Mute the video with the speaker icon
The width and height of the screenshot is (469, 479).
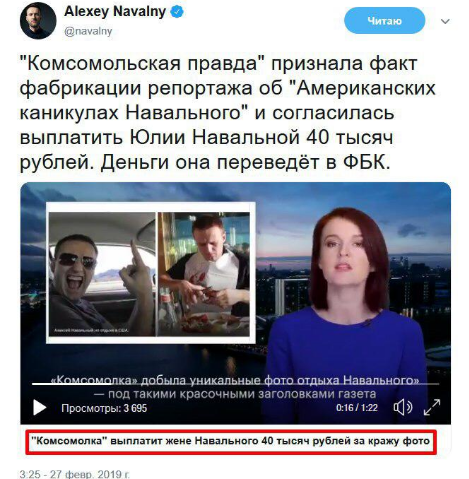(403, 407)
